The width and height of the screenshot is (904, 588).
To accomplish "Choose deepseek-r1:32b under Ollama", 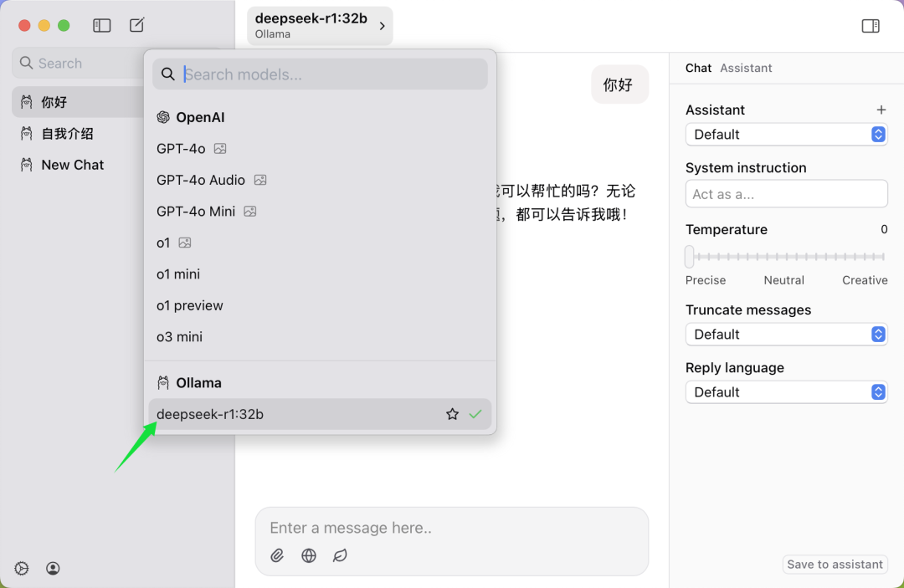I will [x=320, y=414].
